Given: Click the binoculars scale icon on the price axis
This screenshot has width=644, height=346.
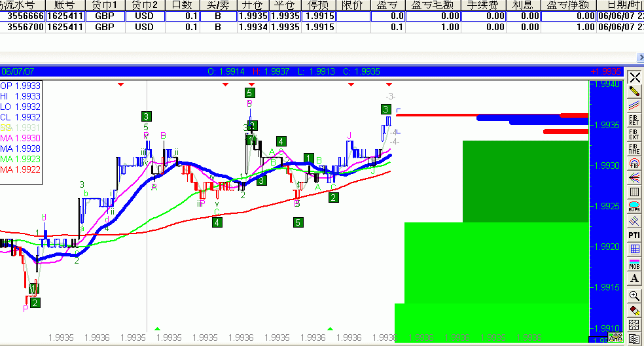Looking at the screenshot, I should tap(616, 338).
